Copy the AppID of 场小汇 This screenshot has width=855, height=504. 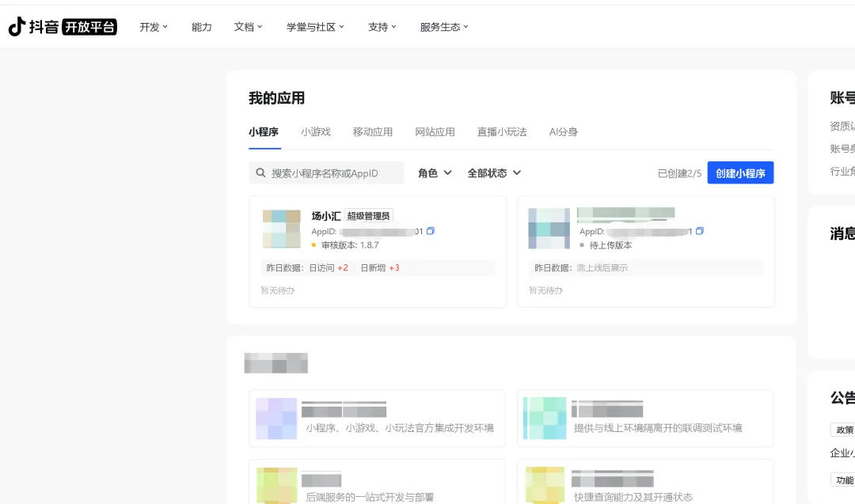click(x=430, y=231)
